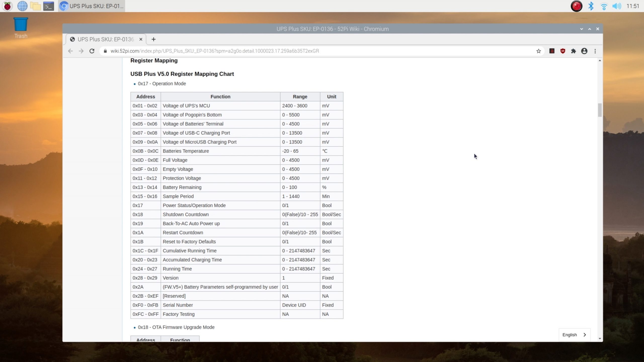Click the Bluetooth tray icon
The width and height of the screenshot is (644, 362).
(x=591, y=6)
